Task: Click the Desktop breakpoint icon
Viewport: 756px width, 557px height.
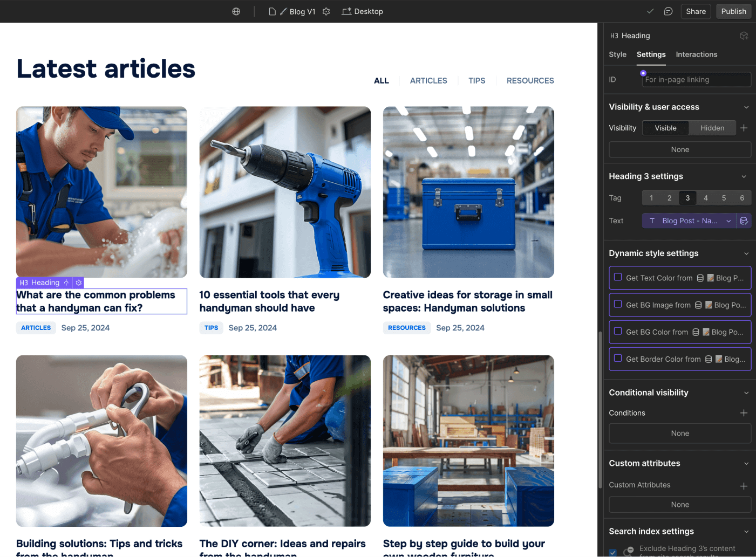Action: [x=347, y=11]
